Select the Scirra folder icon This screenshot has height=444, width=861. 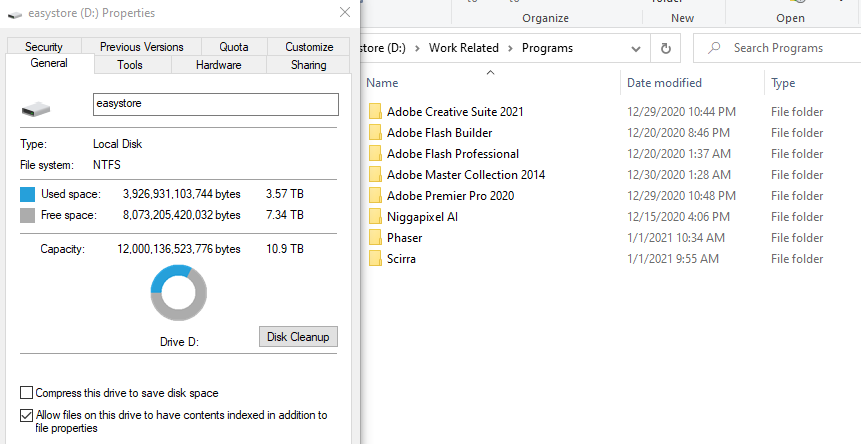375,258
